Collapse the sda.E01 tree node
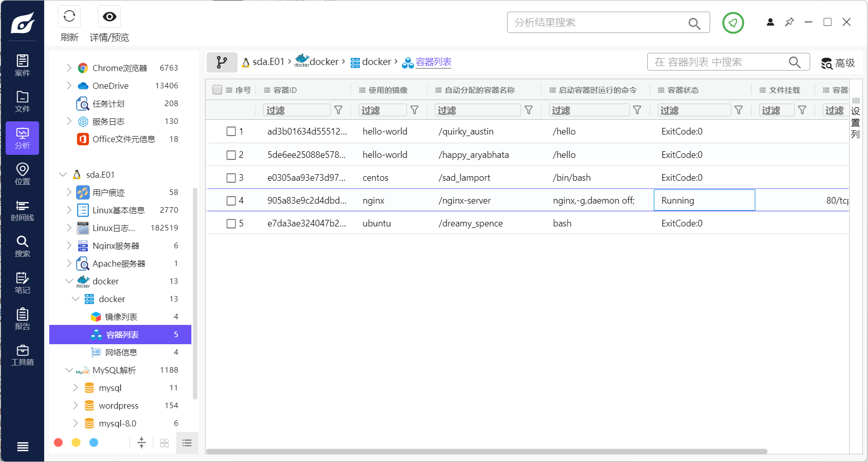Viewport: 868px width, 462px height. [x=63, y=174]
